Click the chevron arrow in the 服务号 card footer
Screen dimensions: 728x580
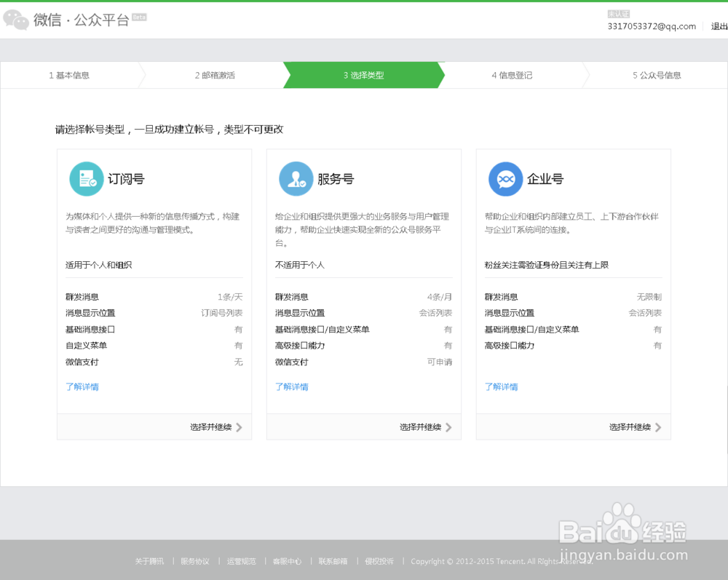pyautogui.click(x=448, y=427)
